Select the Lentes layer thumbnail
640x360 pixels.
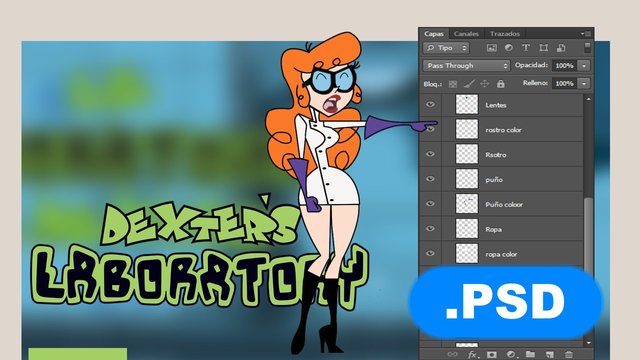pyautogui.click(x=467, y=104)
